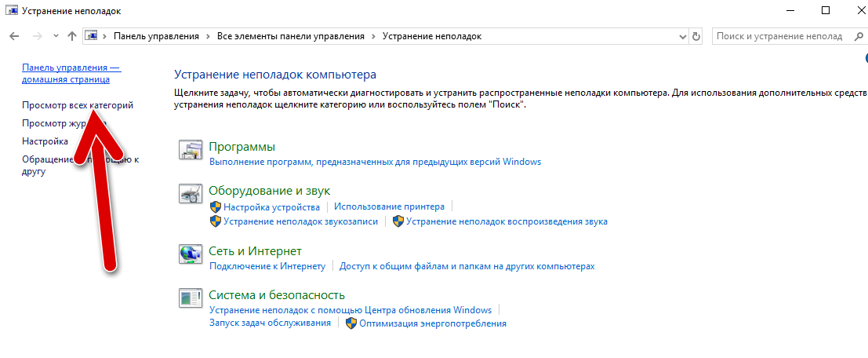The height and width of the screenshot is (358, 868).
Task: Open Устранение неполадок звукозаписи link
Action: [x=300, y=221]
